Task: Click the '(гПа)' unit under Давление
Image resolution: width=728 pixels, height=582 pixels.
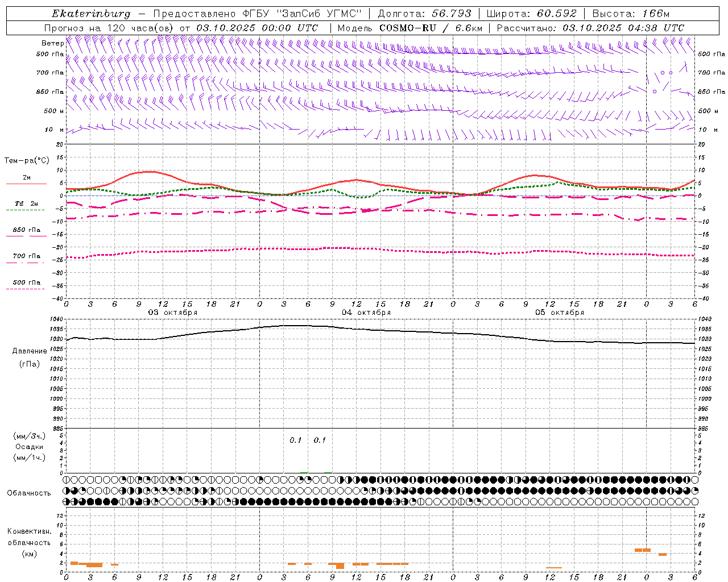Action: 30,364
